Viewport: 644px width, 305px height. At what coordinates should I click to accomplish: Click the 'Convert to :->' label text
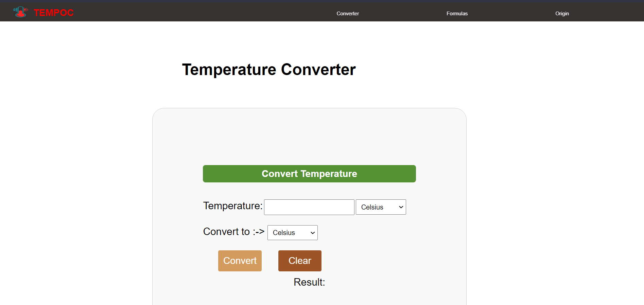[234, 232]
